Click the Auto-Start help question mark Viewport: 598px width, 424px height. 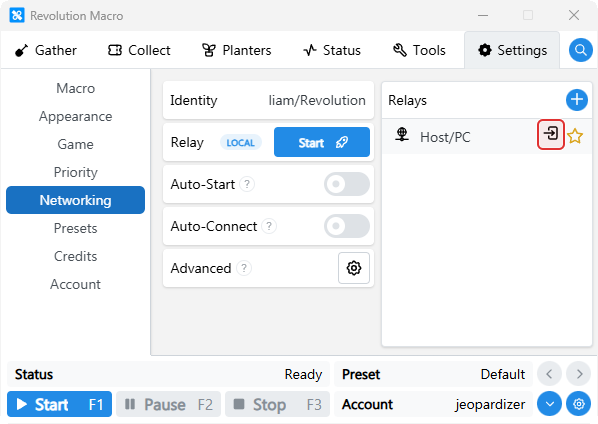coord(247,184)
